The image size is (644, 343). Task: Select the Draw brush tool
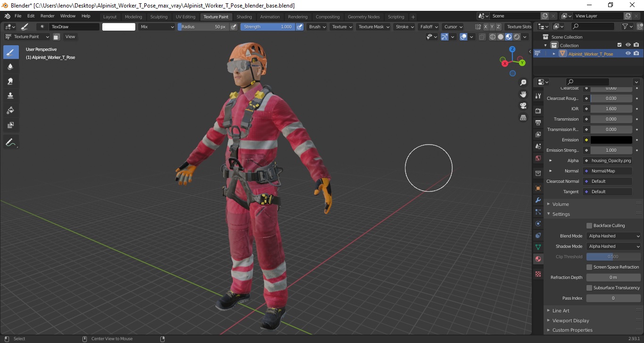11,52
